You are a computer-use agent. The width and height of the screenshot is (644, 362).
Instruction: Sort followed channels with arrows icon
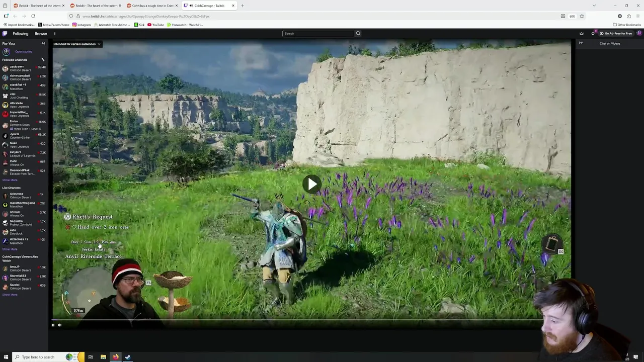43,60
